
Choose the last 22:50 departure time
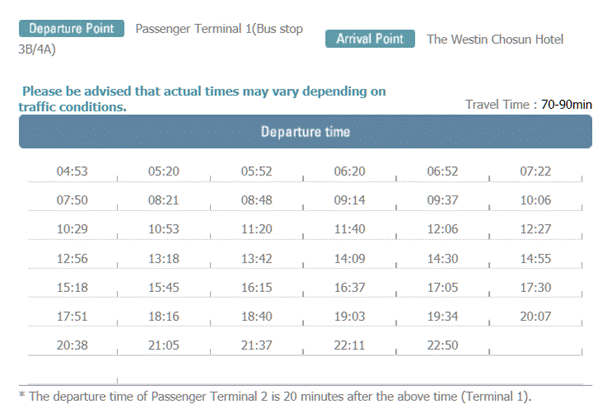click(442, 345)
